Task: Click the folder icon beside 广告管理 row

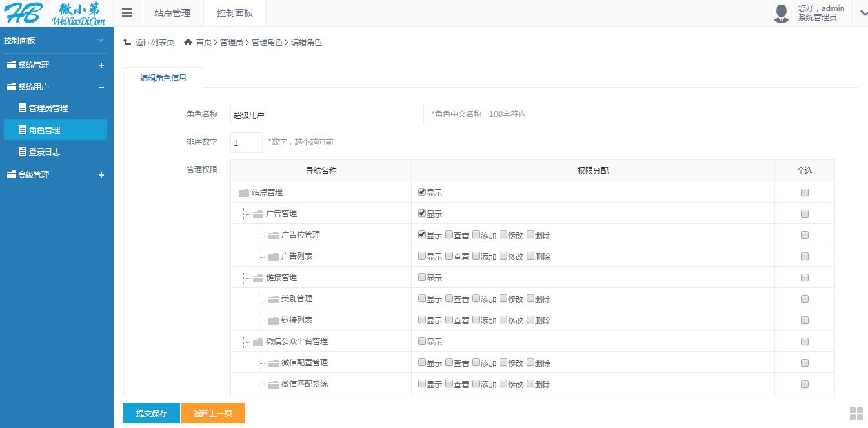Action: point(258,214)
